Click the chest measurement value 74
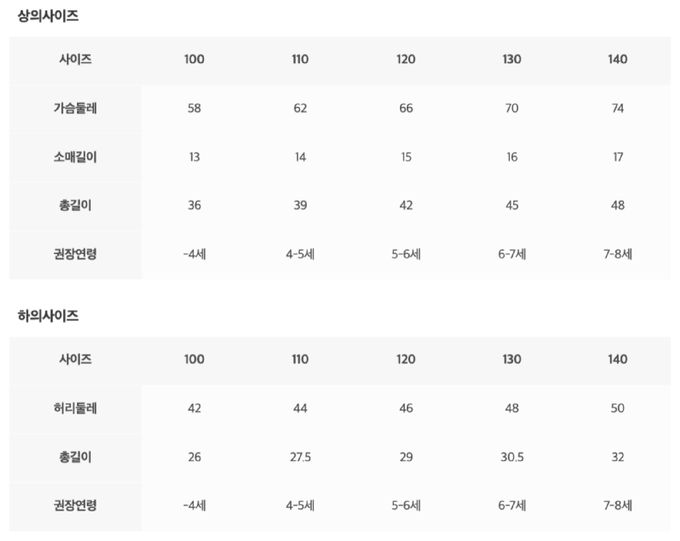This screenshot has width=680, height=541. [618, 108]
